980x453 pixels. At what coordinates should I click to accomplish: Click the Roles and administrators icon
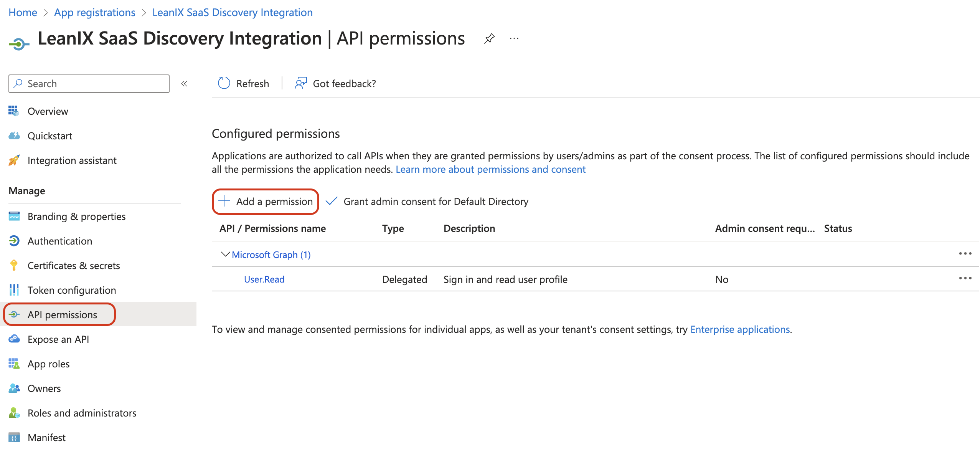(x=14, y=413)
